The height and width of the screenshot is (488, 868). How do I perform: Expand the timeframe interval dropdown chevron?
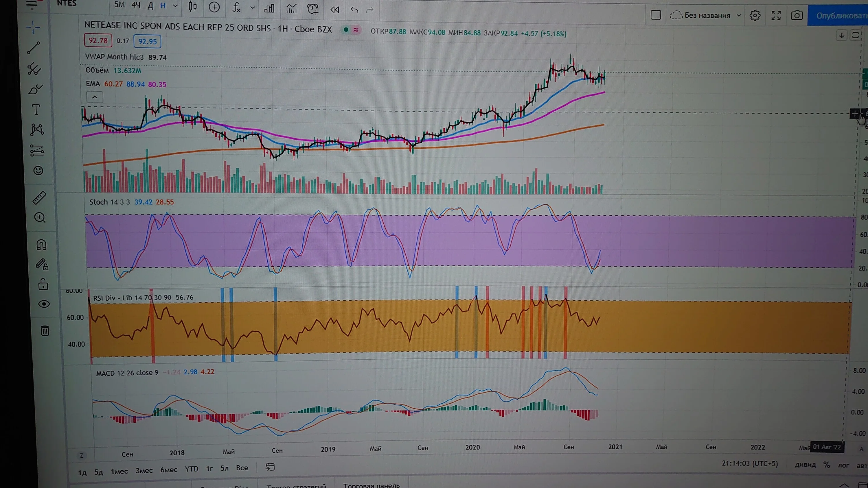pos(175,6)
